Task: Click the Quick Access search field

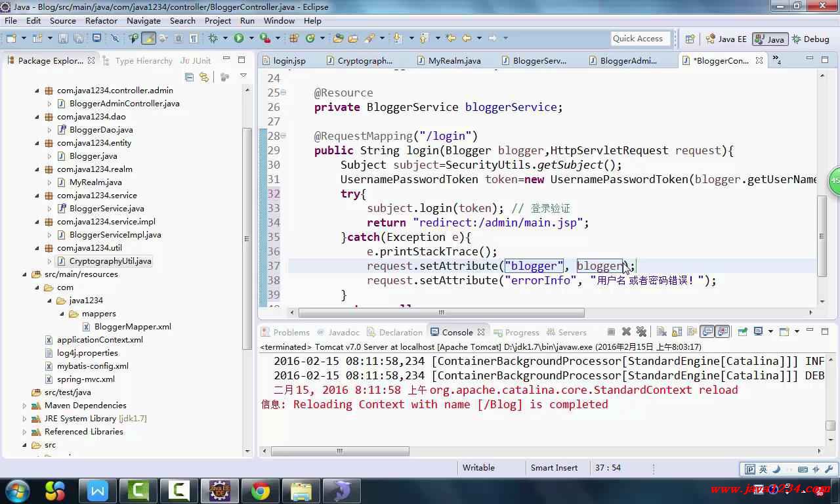Action: pos(640,39)
